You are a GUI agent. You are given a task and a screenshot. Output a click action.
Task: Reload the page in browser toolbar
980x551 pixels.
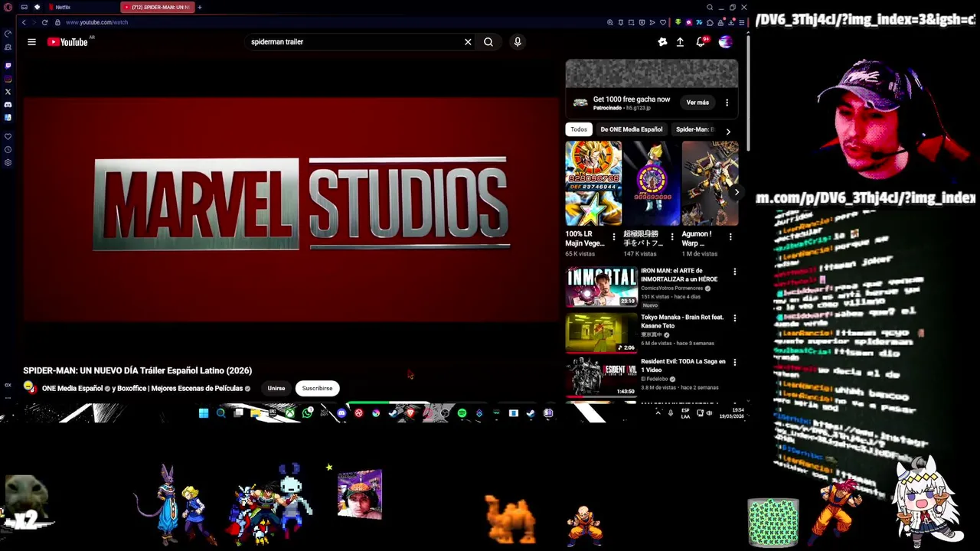(x=44, y=22)
